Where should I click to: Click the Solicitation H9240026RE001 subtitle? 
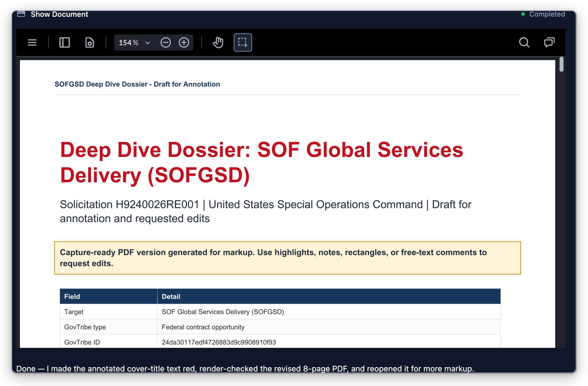coord(265,211)
